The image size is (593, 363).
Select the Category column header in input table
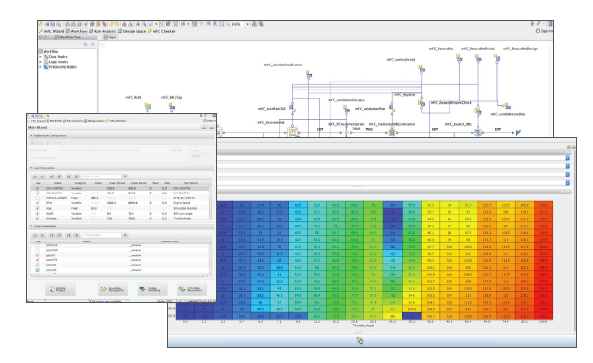pyautogui.click(x=80, y=183)
